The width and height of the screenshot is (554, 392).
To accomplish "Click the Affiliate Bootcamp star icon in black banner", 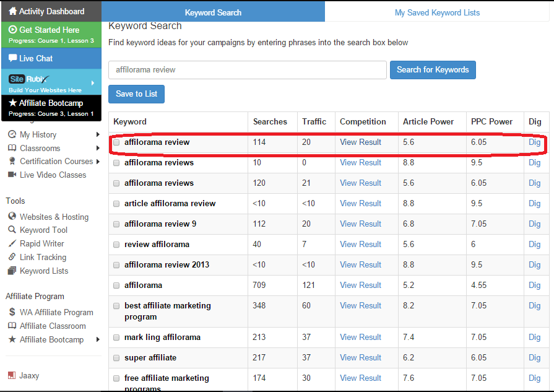I will (x=13, y=103).
